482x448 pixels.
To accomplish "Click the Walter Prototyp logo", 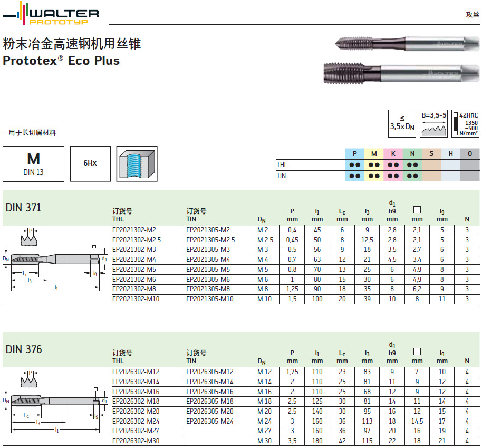I will 51,13.
